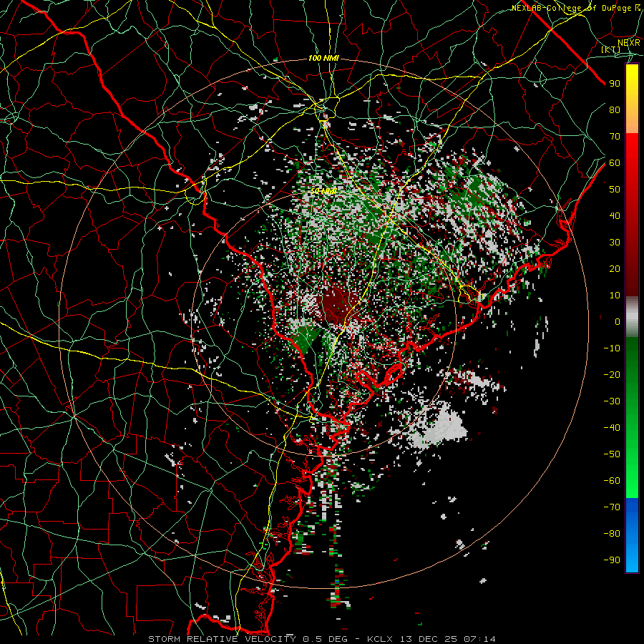Click the -80 value on the color scale
The image size is (644, 644).
point(612,534)
